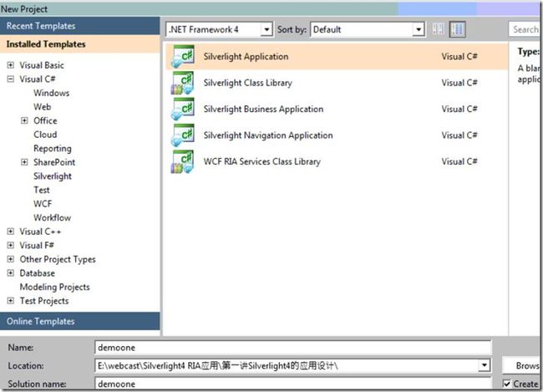The height and width of the screenshot is (392, 543).
Task: Select the Workflow category
Action: pos(53,217)
